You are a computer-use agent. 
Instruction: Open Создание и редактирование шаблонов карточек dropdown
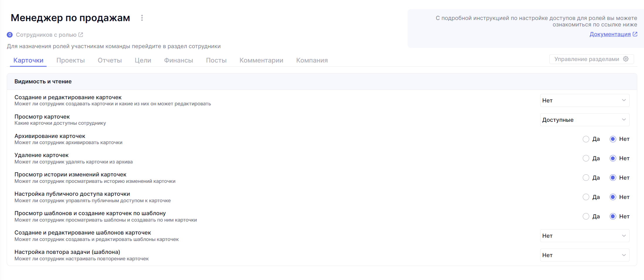pyautogui.click(x=585, y=236)
